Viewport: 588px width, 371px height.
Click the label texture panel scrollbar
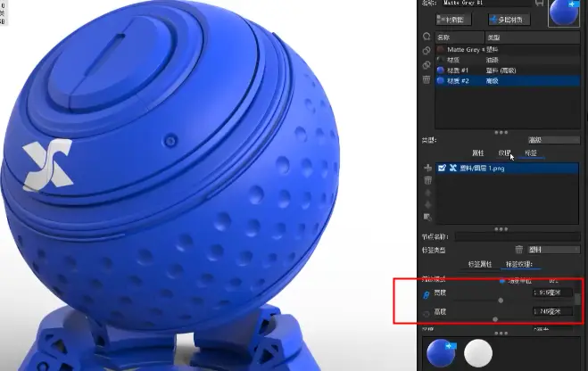tap(577, 299)
